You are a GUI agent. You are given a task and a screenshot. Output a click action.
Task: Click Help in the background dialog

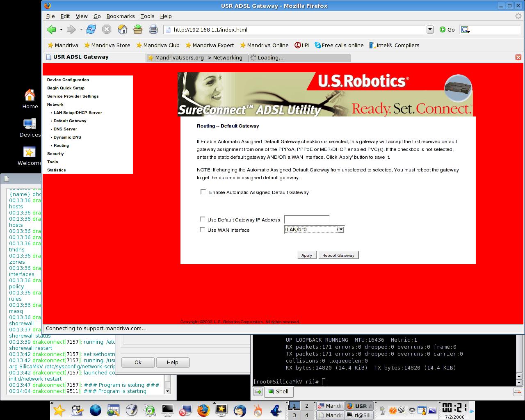point(173,362)
